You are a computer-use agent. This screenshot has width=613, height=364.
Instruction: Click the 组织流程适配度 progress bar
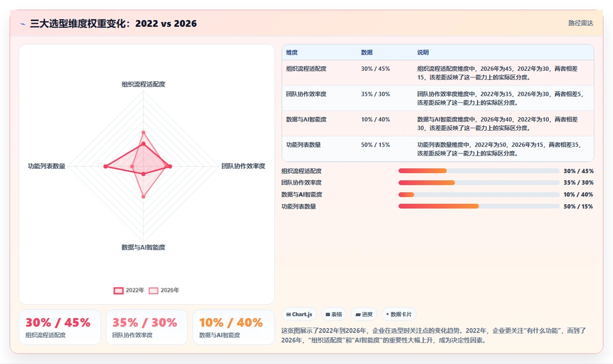click(x=479, y=171)
